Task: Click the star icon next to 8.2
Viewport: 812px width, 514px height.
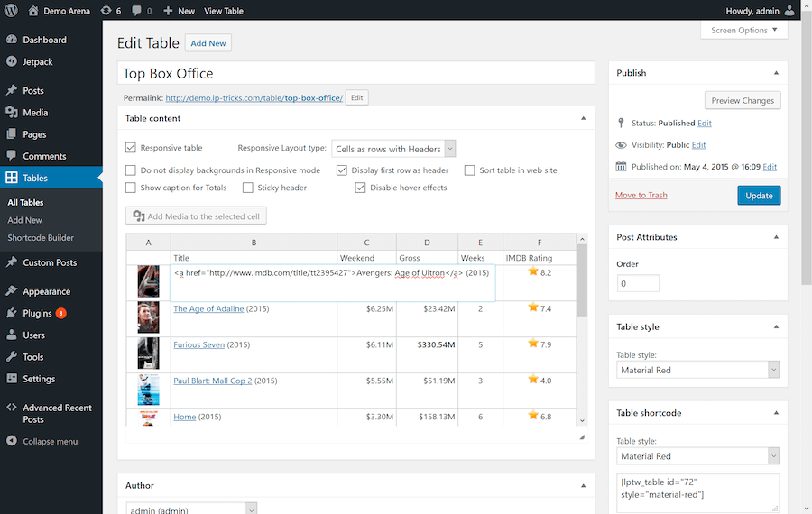Action: [533, 271]
